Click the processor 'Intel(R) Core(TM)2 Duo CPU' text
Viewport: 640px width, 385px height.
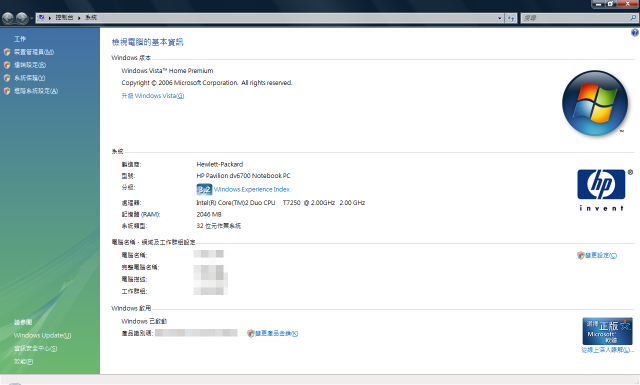point(236,203)
